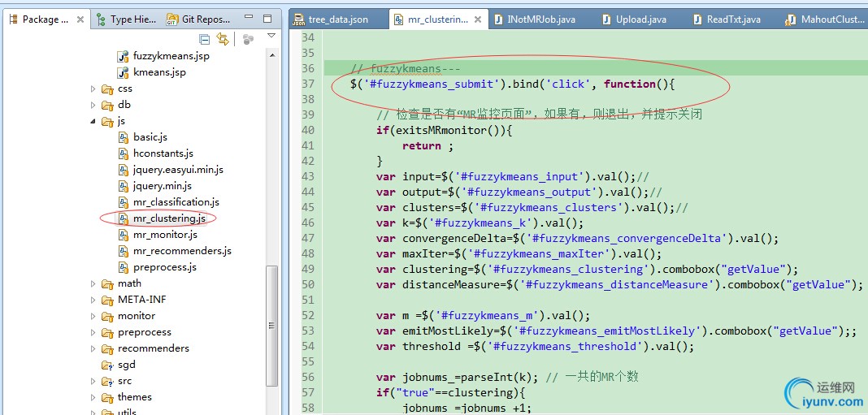
Task: Select mr_classification.js file icon
Action: (123, 202)
